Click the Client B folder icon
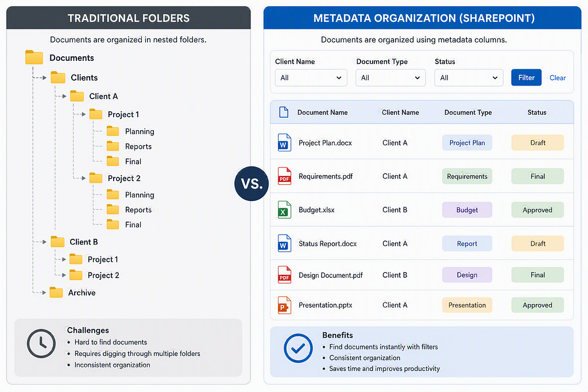The height and width of the screenshot is (392, 588). click(57, 242)
